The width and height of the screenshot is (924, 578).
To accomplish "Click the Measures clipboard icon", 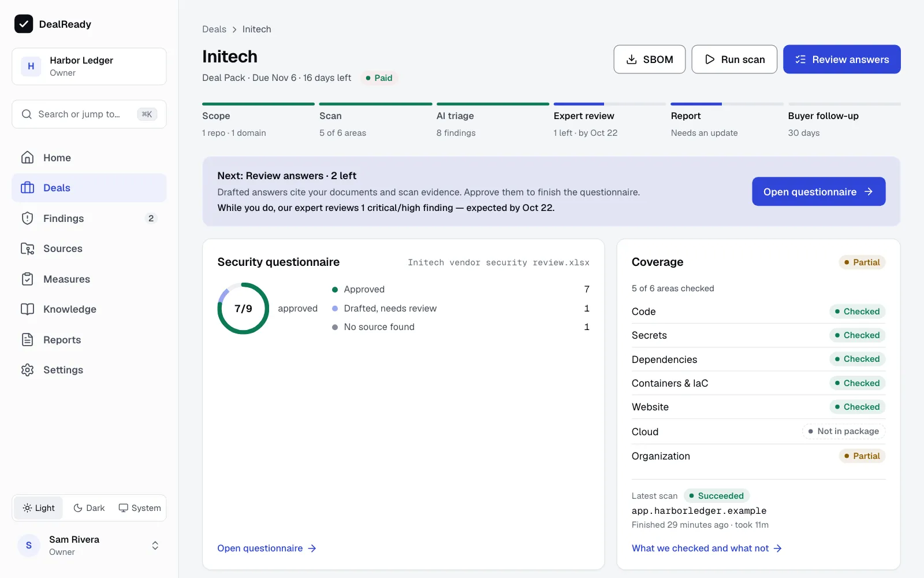I will click(27, 279).
